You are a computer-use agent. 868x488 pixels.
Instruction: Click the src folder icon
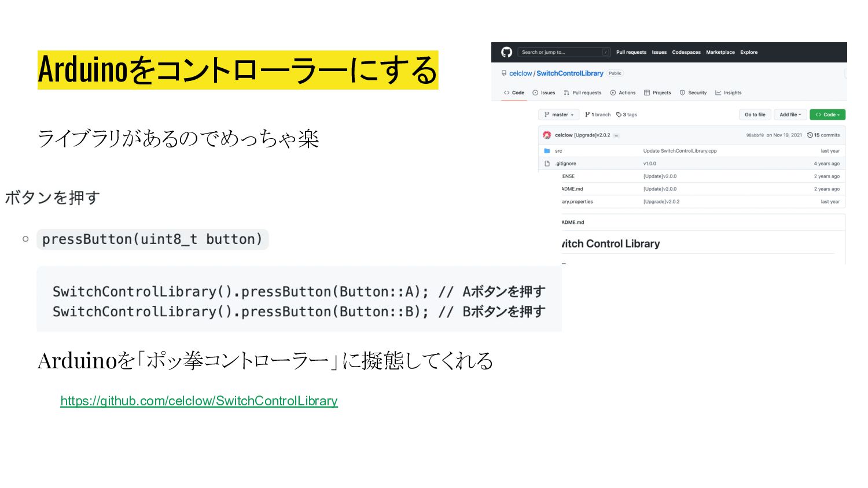point(547,151)
